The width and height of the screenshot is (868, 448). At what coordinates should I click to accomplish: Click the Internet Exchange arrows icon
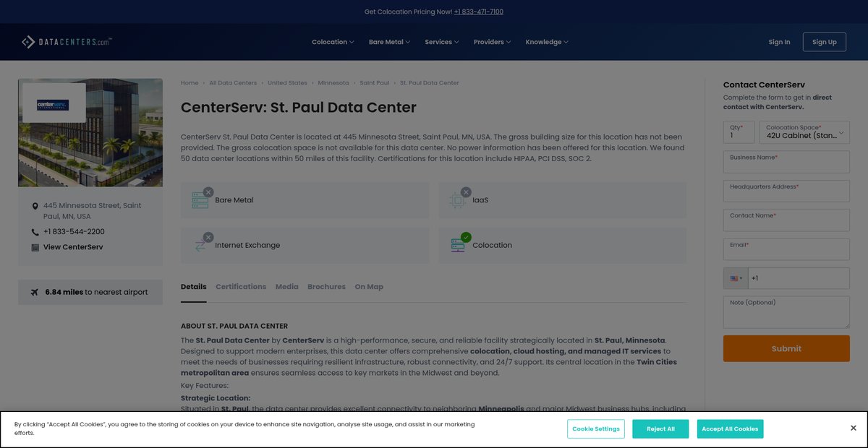pyautogui.click(x=200, y=245)
